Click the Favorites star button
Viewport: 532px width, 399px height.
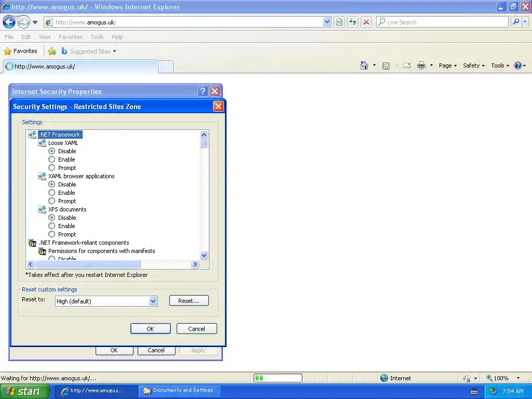[x=20, y=51]
